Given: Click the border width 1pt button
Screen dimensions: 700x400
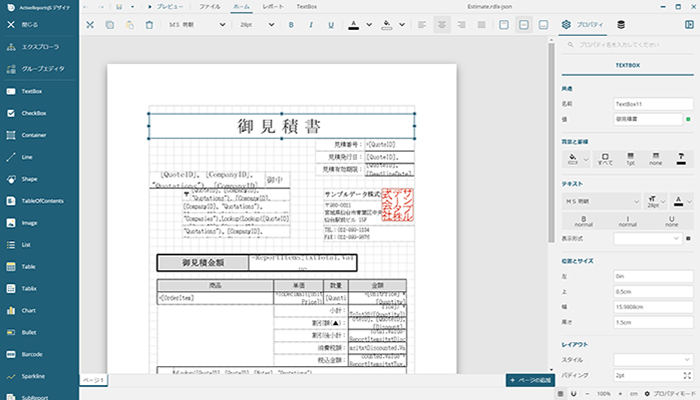Looking at the screenshot, I should (630, 158).
